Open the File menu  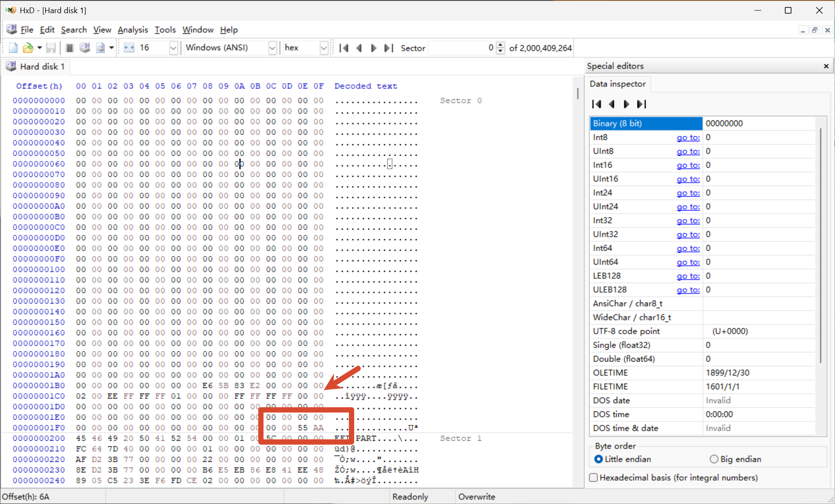pos(27,30)
